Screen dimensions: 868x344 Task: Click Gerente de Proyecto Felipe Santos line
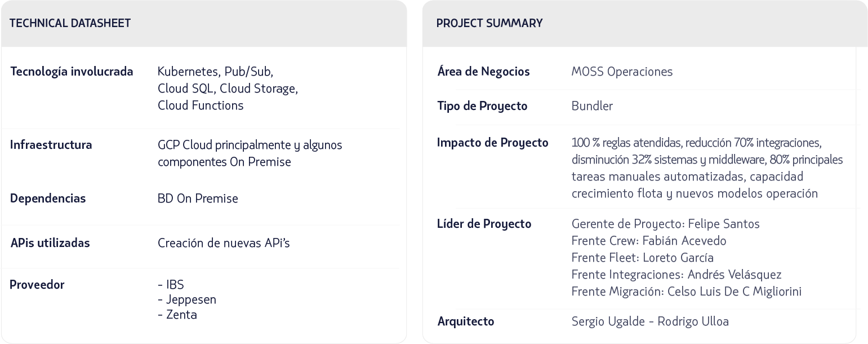tap(665, 224)
